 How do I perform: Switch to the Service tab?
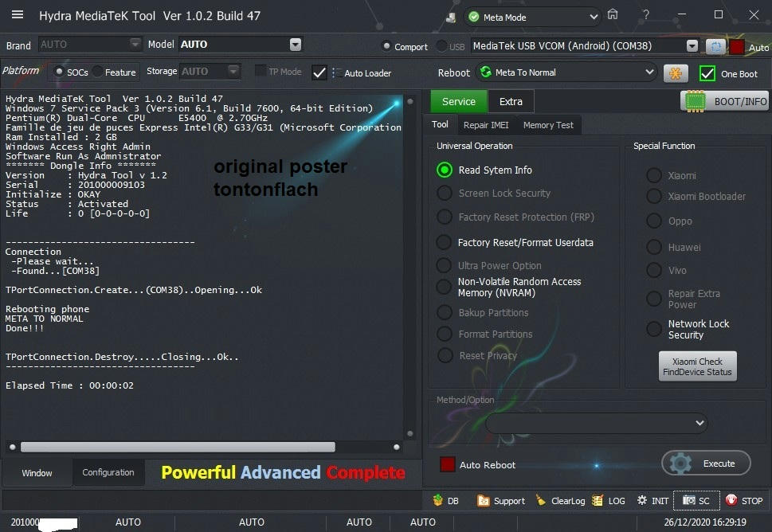tap(459, 102)
